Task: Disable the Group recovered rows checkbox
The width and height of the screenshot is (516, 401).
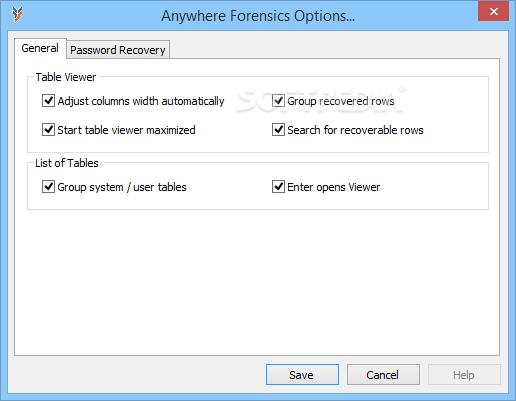Action: pyautogui.click(x=278, y=100)
